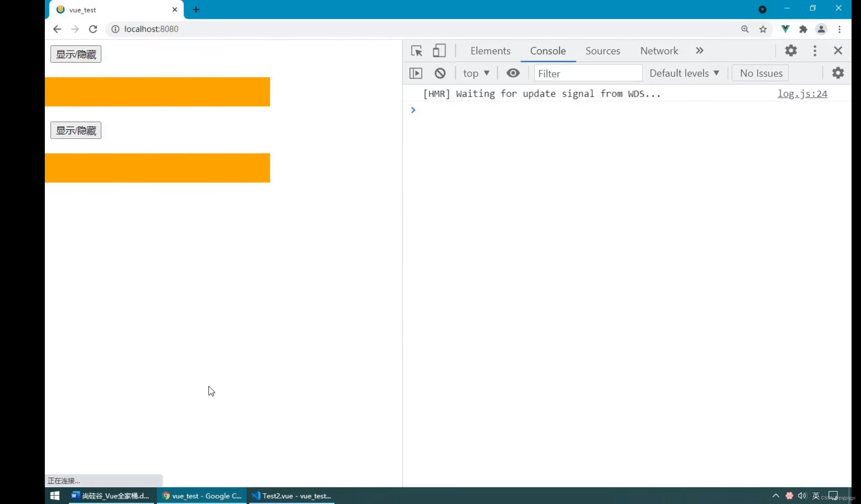Switch the 英 input method indicator
The image size is (861, 504).
coord(816,496)
